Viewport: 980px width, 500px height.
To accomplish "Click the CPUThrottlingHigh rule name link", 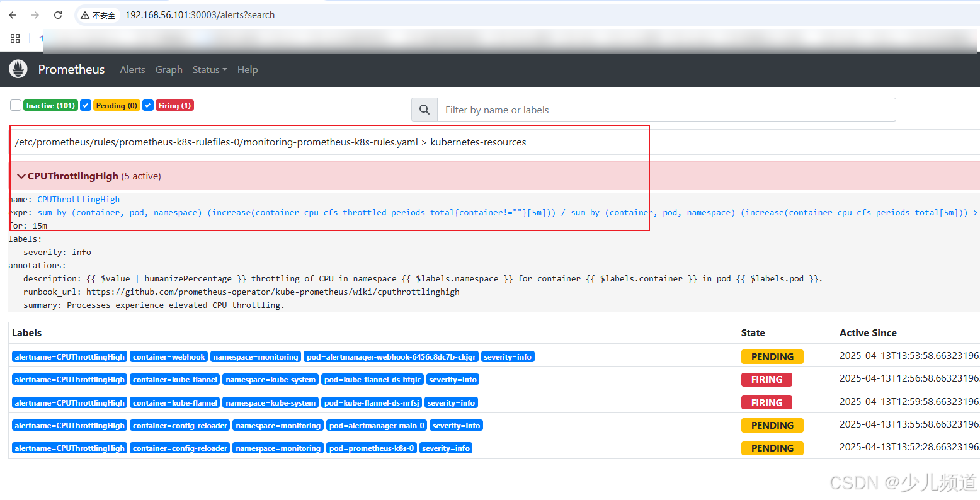I will pos(78,200).
